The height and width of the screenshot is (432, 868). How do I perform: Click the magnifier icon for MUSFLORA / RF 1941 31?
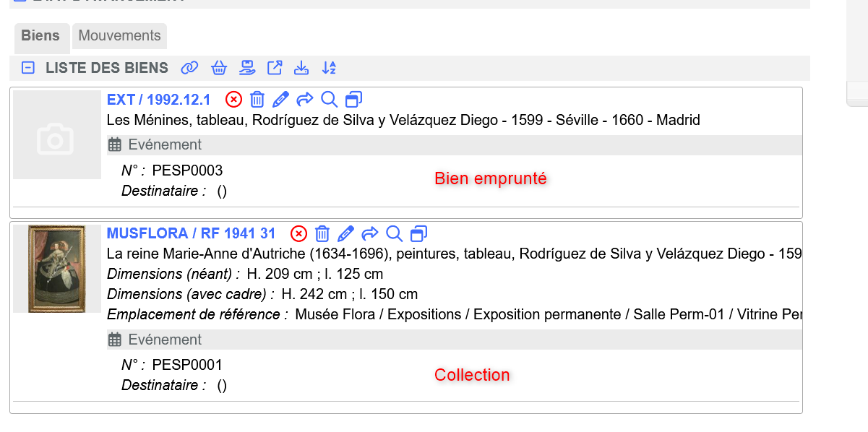pyautogui.click(x=394, y=233)
